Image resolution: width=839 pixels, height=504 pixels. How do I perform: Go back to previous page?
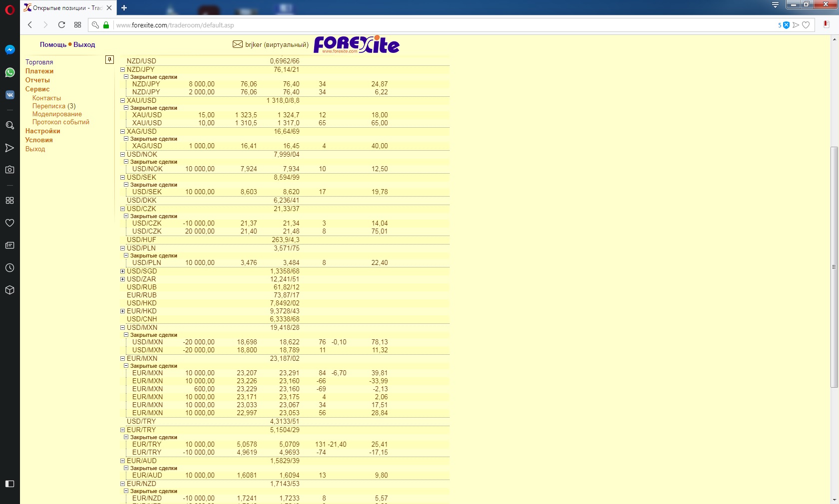[30, 25]
